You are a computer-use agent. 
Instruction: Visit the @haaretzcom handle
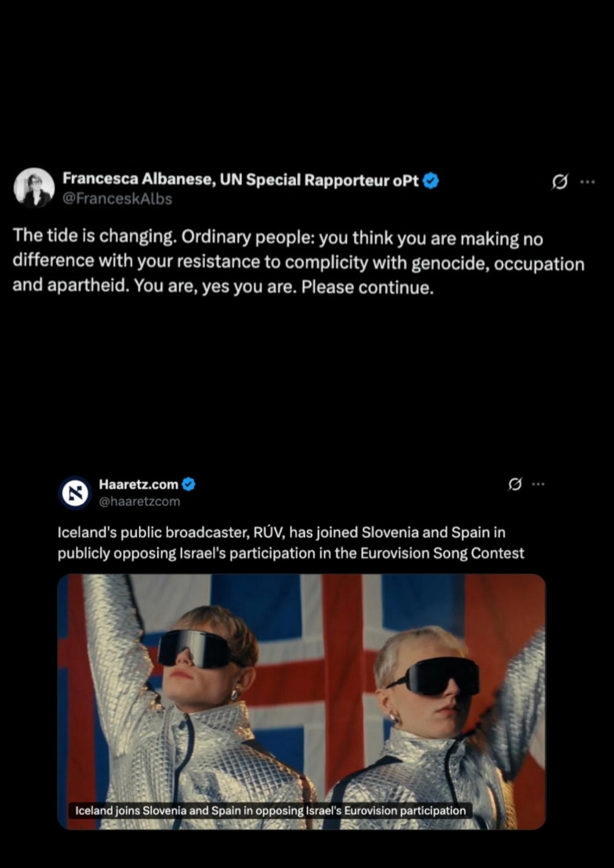139,501
